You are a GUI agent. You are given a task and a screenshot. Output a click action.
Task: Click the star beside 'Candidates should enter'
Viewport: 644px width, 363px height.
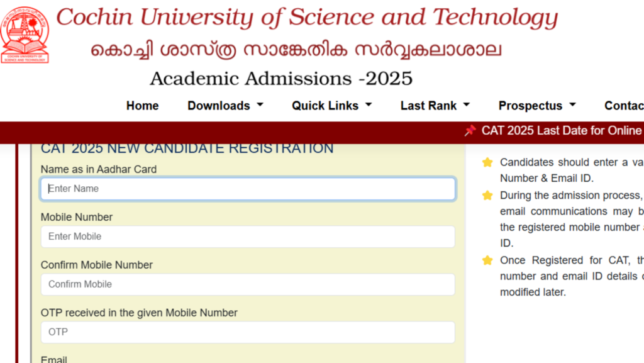click(x=487, y=162)
